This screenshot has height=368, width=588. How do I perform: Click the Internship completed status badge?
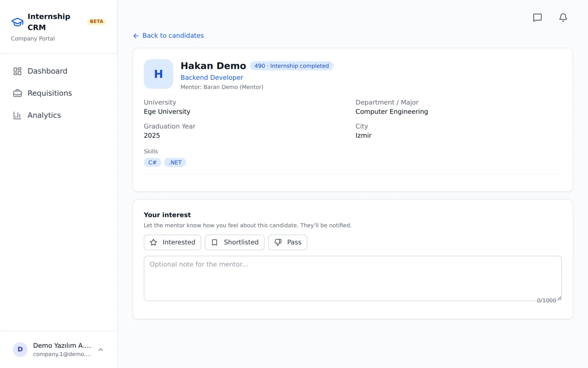(x=292, y=66)
